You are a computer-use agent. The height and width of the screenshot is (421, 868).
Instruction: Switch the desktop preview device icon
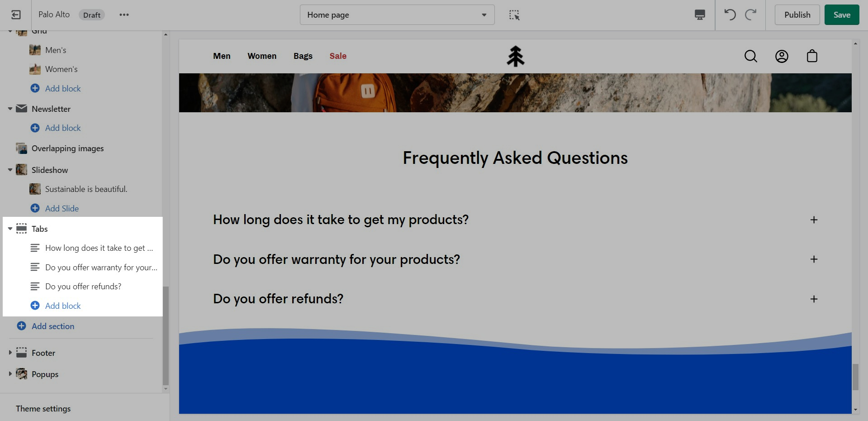[700, 15]
